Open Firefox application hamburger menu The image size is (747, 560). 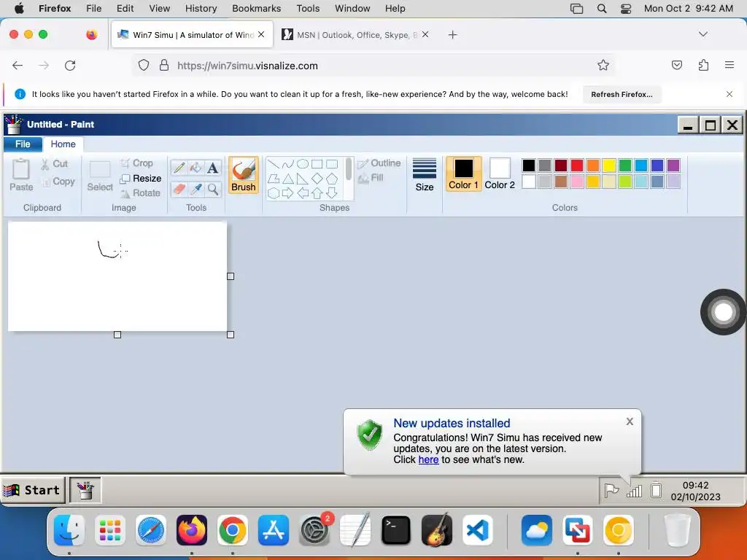pos(729,65)
